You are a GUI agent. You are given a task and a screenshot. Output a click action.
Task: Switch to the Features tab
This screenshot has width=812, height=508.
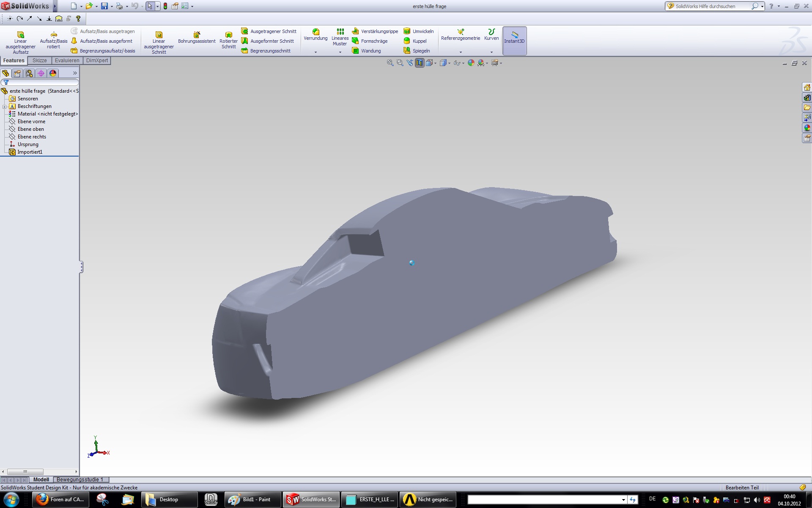pos(14,61)
